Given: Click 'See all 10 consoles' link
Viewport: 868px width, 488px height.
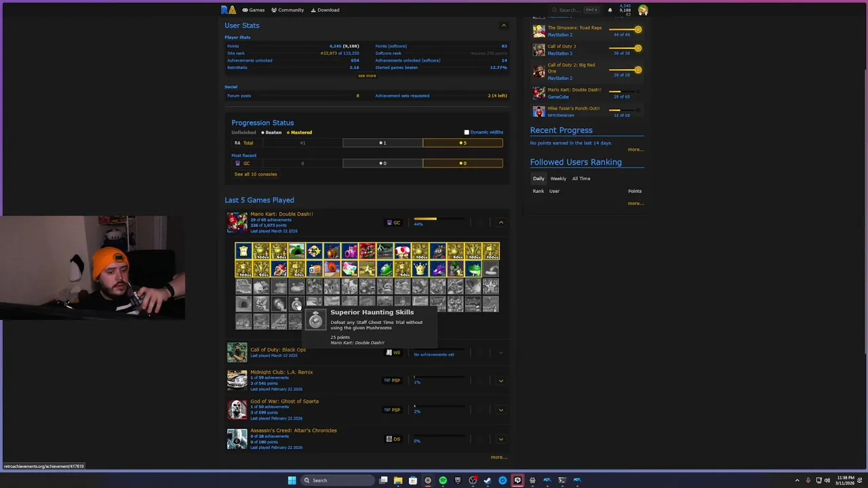Looking at the screenshot, I should click(x=256, y=174).
